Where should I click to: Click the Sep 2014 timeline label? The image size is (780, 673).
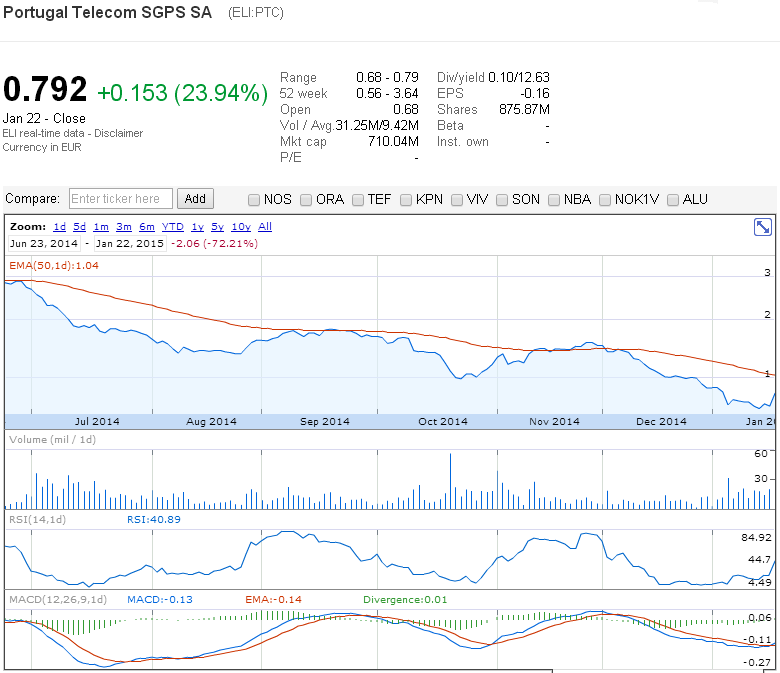point(325,422)
